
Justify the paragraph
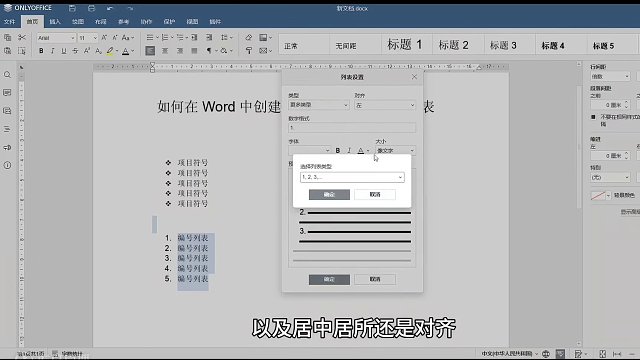pyautogui.click(x=194, y=51)
